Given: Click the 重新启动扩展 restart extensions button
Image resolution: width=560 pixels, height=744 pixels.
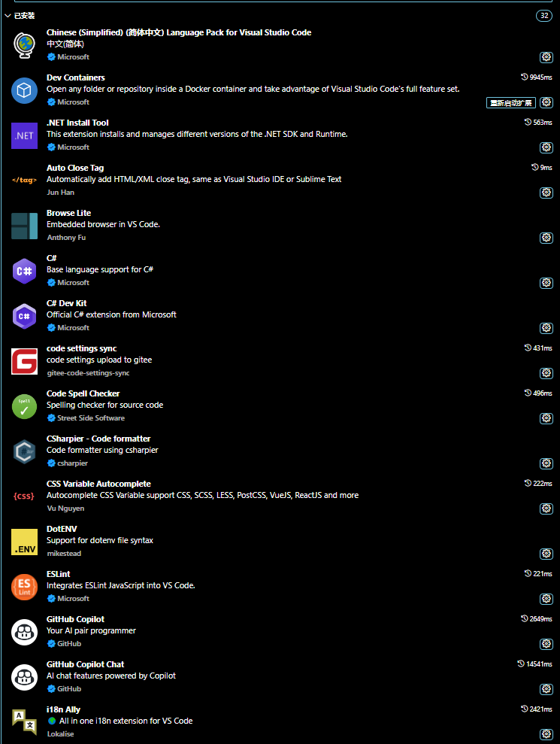Looking at the screenshot, I should coord(510,102).
